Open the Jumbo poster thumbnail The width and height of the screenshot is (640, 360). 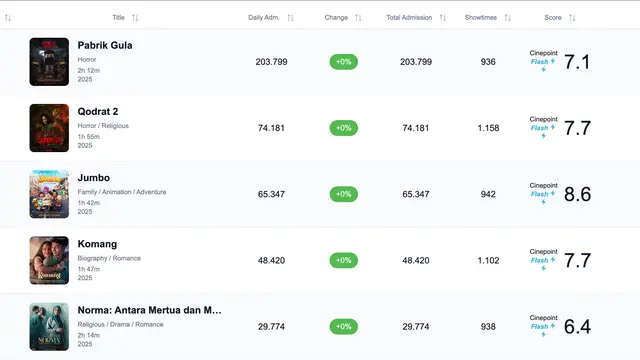pyautogui.click(x=49, y=194)
